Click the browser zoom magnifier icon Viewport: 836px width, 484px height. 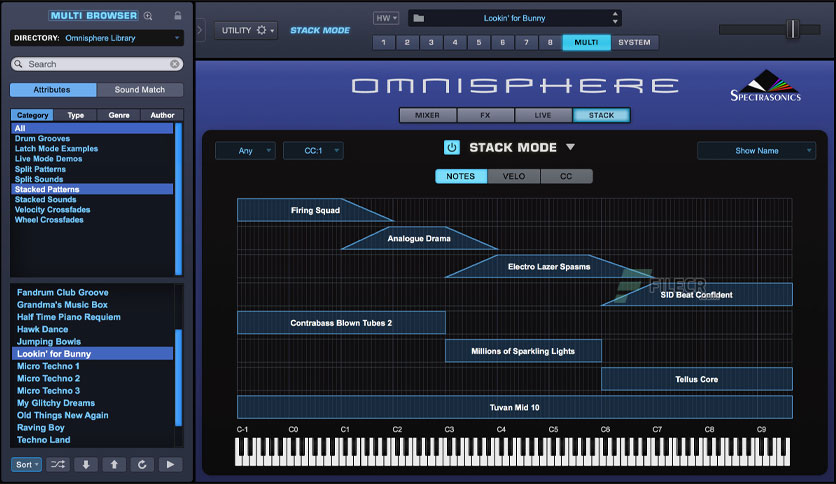tap(148, 16)
